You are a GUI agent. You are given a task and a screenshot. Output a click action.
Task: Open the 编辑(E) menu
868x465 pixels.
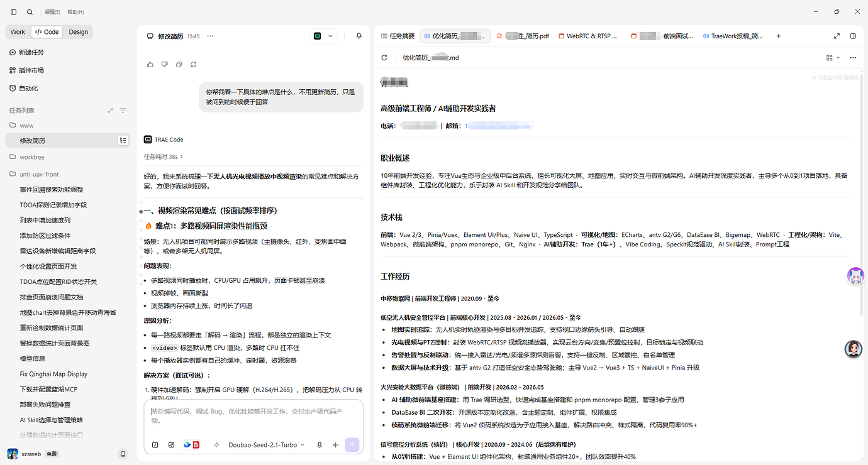(52, 12)
